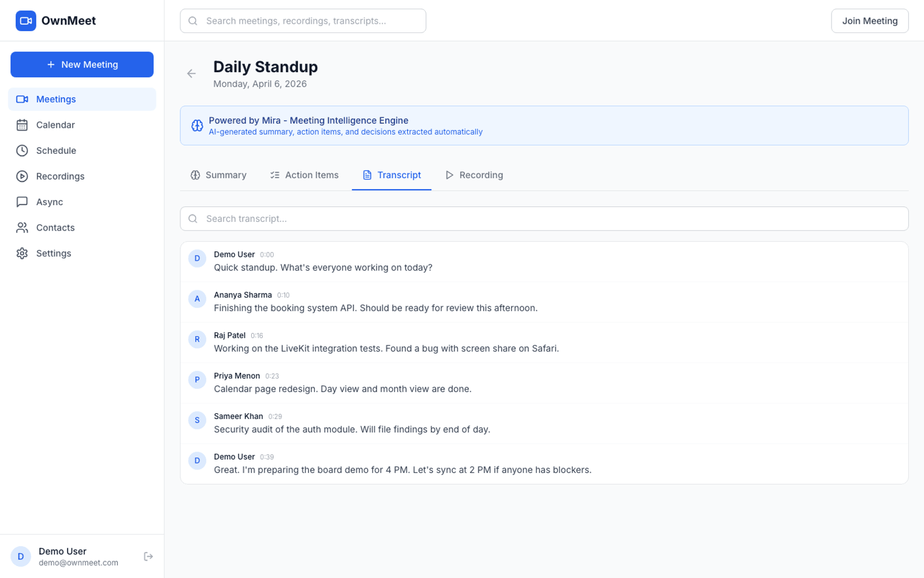Screen dimensions: 924x578
Task: Click the log out icon next to Demo User
Action: tap(148, 556)
